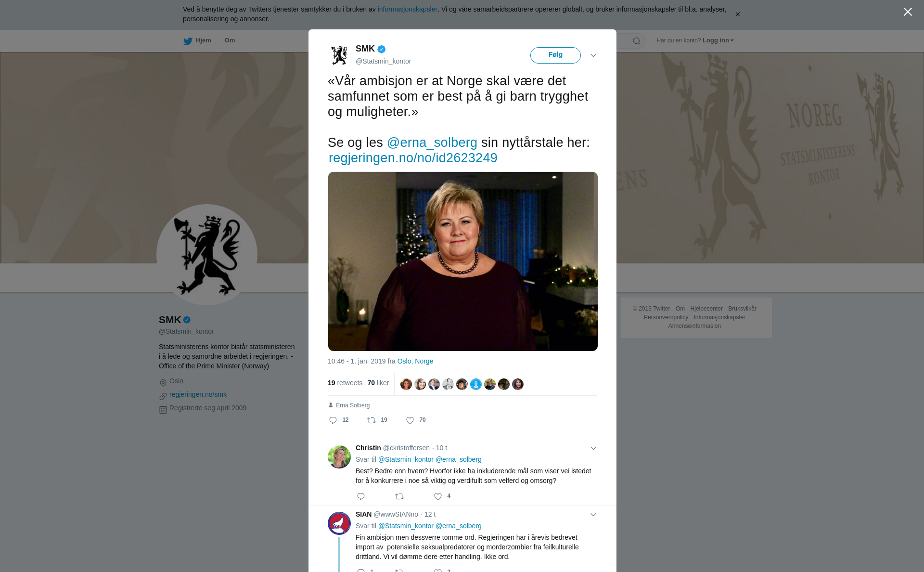
Task: Open the Logg inn dropdown
Action: [718, 40]
